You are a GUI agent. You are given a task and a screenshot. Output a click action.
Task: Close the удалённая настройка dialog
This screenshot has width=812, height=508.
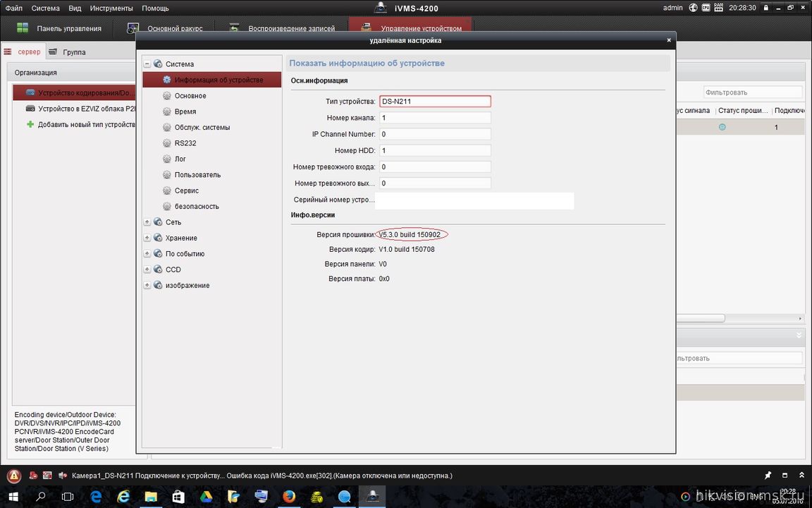(x=668, y=40)
